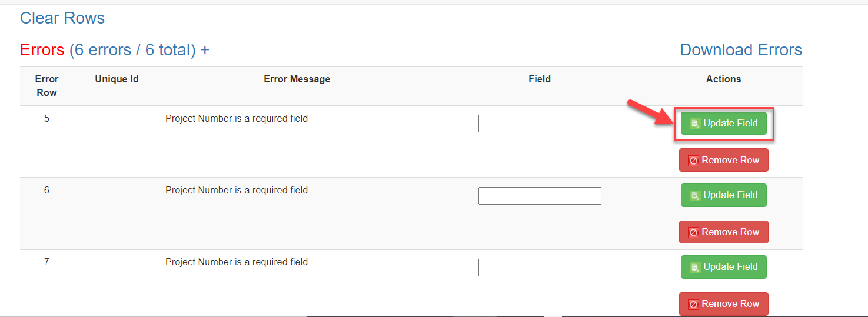This screenshot has width=868, height=317.
Task: Click into the field input for row 7
Action: click(x=540, y=268)
